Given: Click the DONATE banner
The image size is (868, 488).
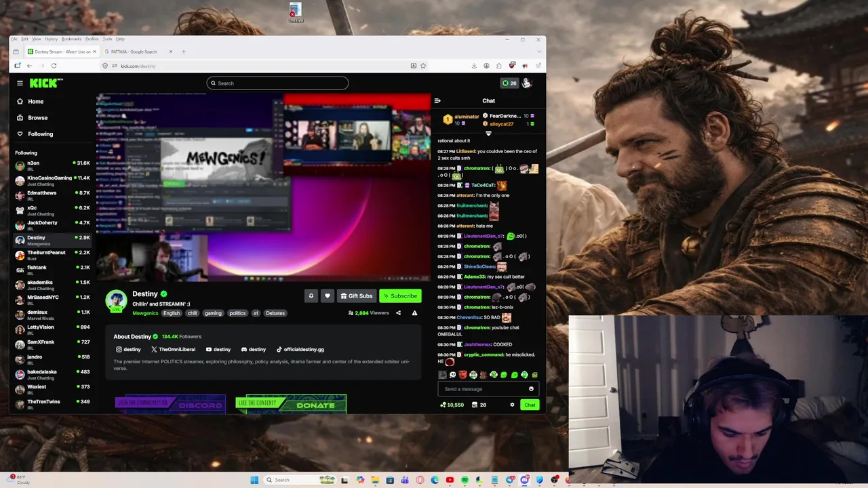Looking at the screenshot, I should tap(291, 404).
